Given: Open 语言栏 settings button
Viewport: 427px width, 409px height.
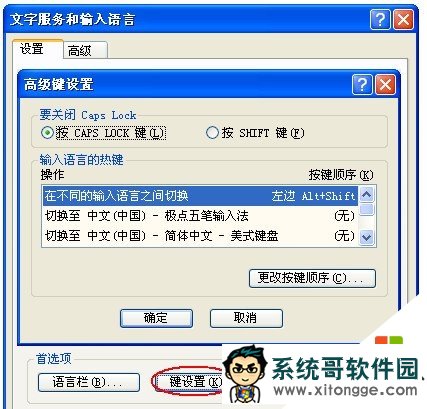Looking at the screenshot, I should tap(88, 382).
